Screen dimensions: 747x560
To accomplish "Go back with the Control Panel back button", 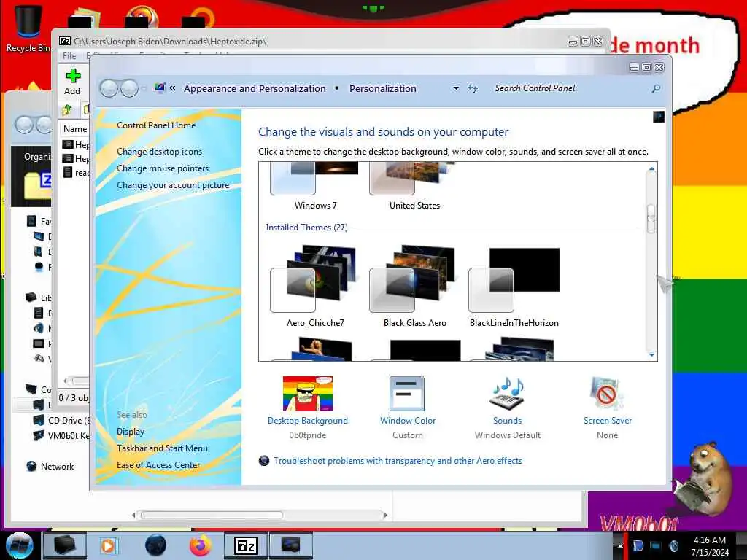I will (x=109, y=88).
